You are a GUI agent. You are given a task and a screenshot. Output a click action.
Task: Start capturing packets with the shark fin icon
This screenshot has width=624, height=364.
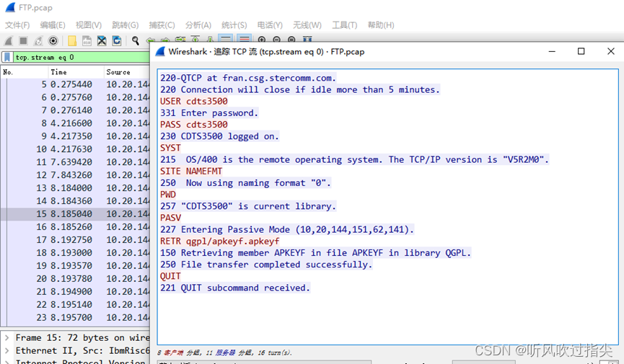[9, 40]
